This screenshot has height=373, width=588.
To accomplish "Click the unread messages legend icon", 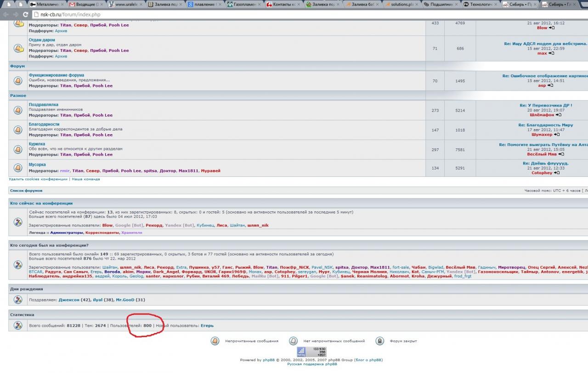I will pos(215,341).
